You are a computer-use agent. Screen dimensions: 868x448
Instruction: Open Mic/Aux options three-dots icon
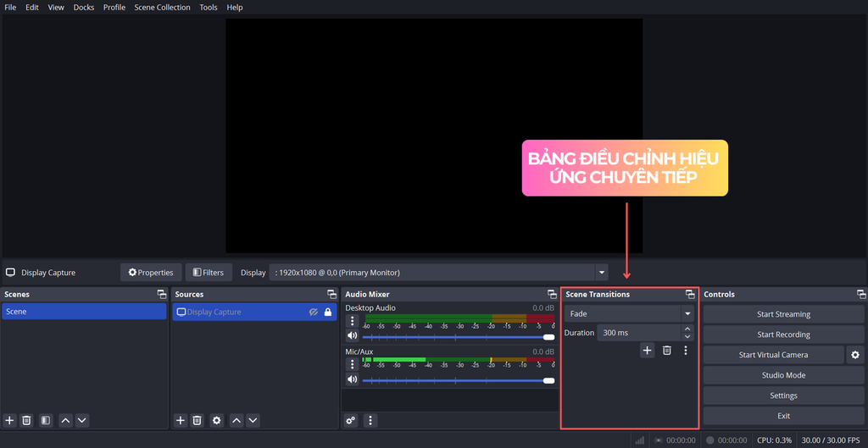(352, 364)
